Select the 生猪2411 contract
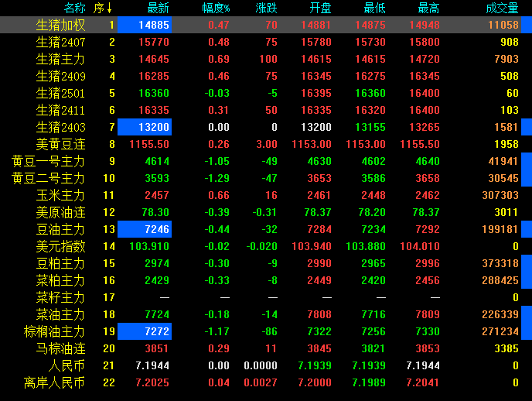This screenshot has width=532, height=401. [60, 110]
